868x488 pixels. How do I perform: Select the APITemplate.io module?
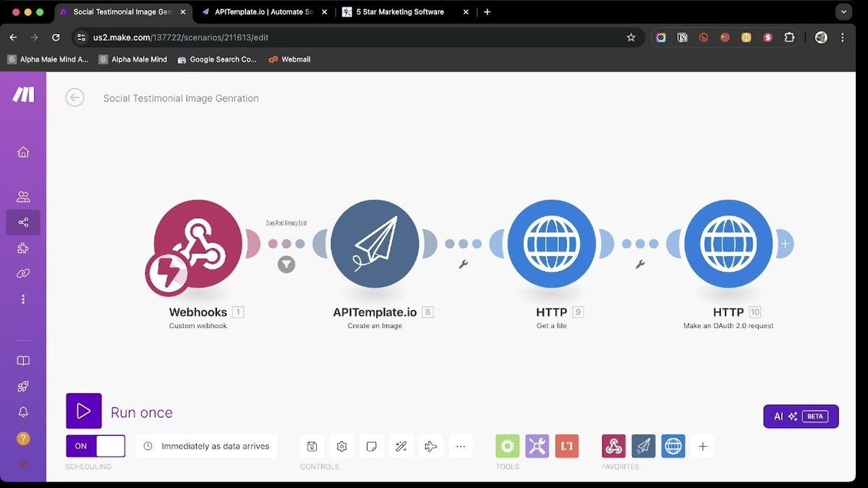375,244
